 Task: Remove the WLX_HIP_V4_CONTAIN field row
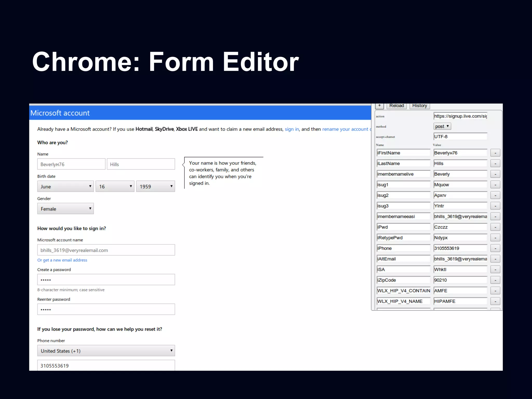(495, 291)
